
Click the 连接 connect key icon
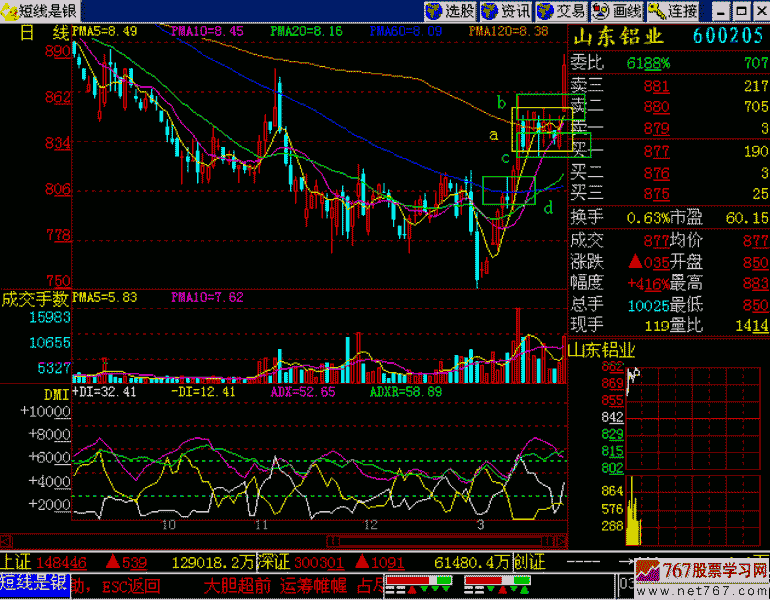(x=673, y=11)
